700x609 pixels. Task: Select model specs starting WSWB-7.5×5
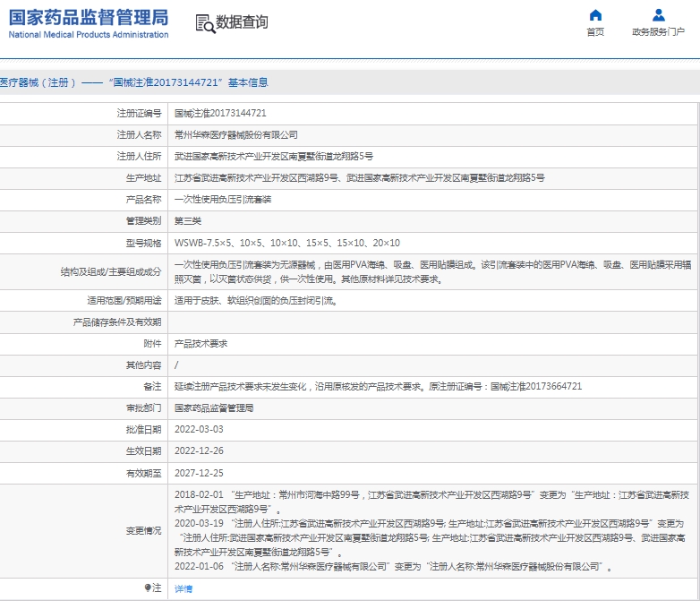pos(287,243)
